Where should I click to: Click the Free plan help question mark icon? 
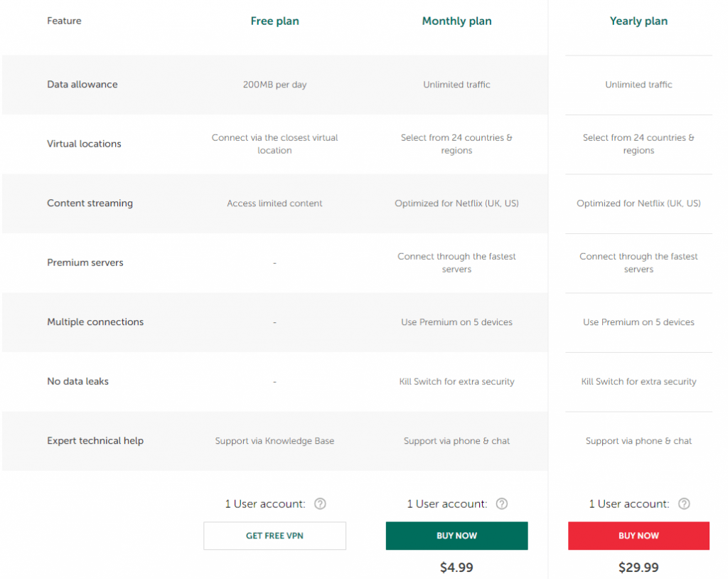(x=320, y=504)
